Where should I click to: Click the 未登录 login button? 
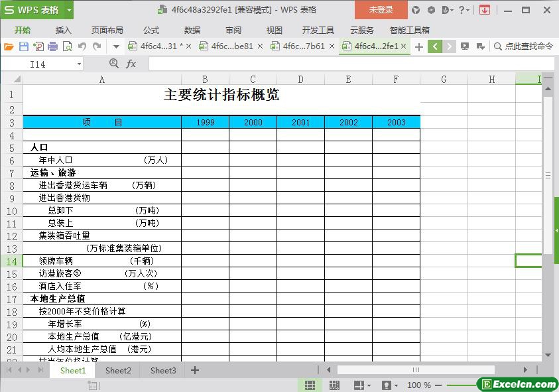click(381, 10)
